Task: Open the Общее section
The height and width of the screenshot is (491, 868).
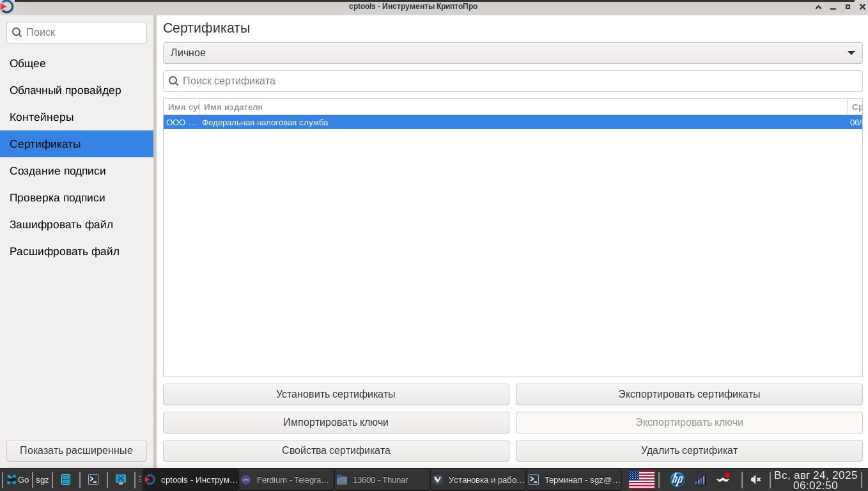Action: click(x=77, y=63)
